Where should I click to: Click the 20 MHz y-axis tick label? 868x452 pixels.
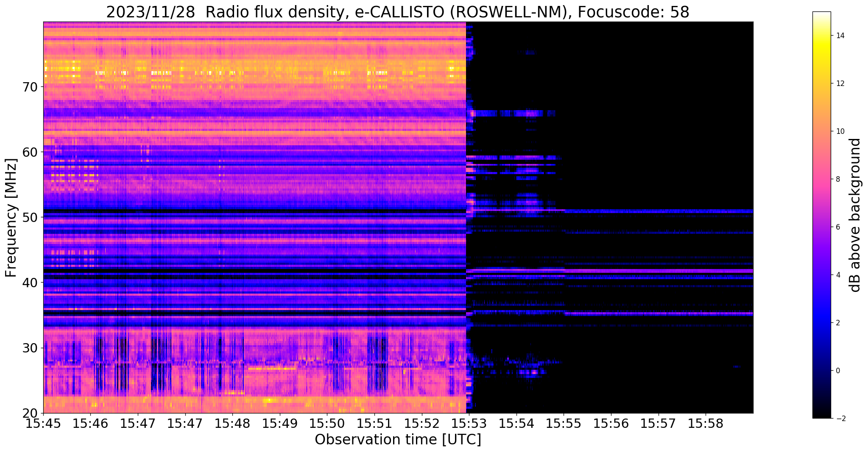pos(30,413)
